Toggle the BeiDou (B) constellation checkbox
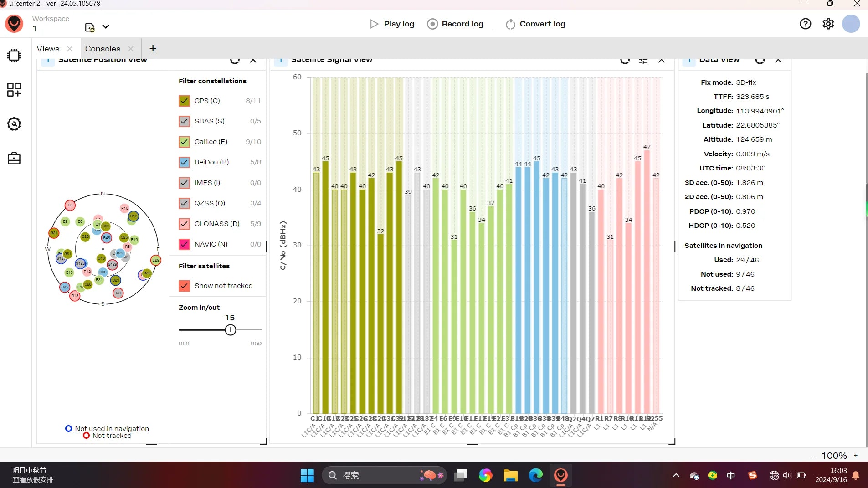 click(184, 162)
